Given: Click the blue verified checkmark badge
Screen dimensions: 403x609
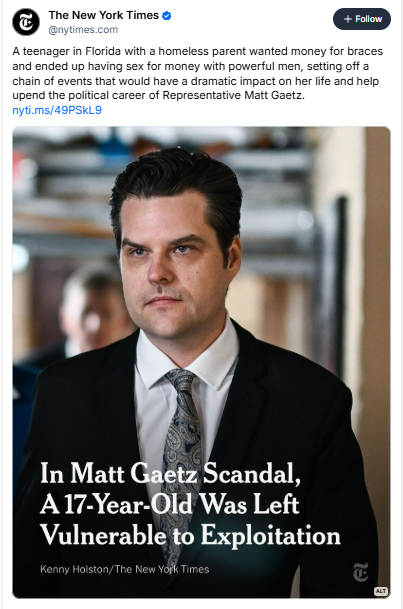Looking at the screenshot, I should click(x=167, y=16).
